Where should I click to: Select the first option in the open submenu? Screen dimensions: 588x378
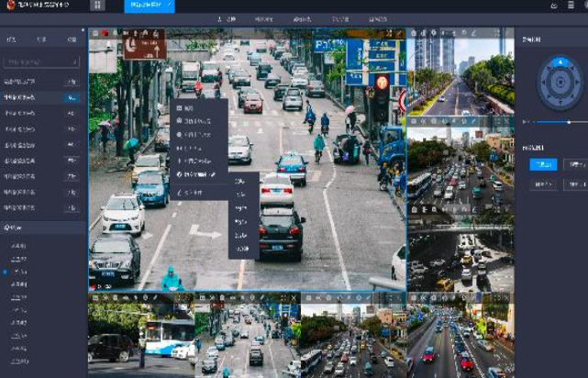click(x=241, y=181)
